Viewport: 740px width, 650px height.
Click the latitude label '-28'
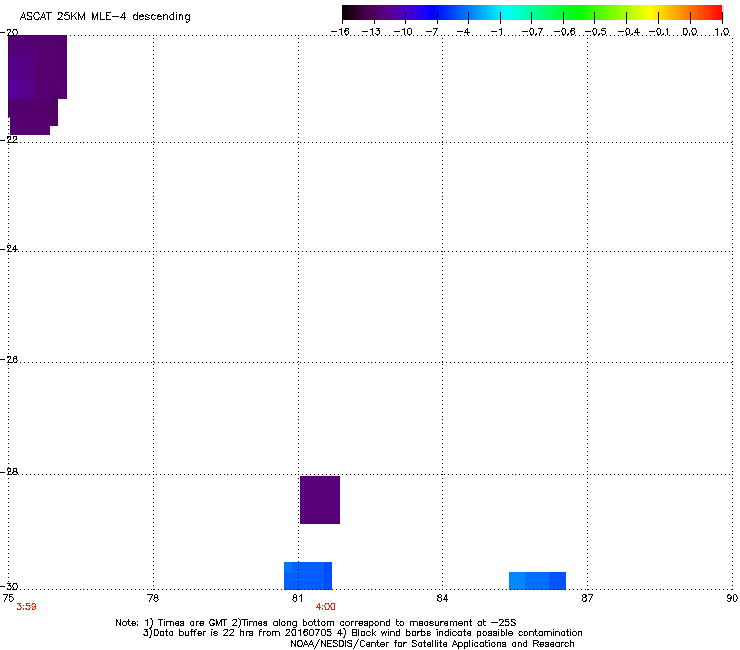tap(9, 472)
